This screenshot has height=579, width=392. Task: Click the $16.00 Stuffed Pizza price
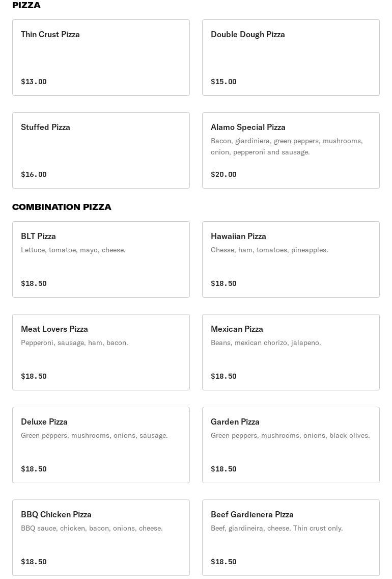pyautogui.click(x=34, y=174)
